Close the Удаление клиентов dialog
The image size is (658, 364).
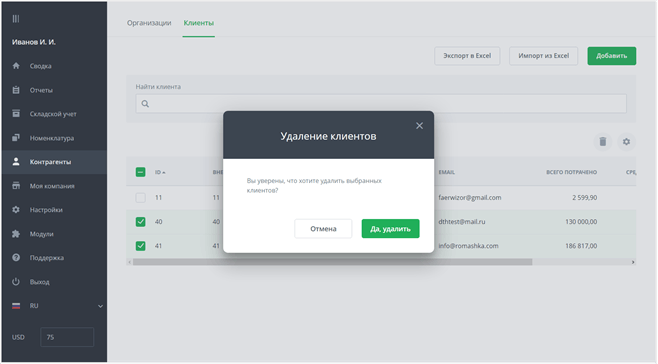[419, 126]
